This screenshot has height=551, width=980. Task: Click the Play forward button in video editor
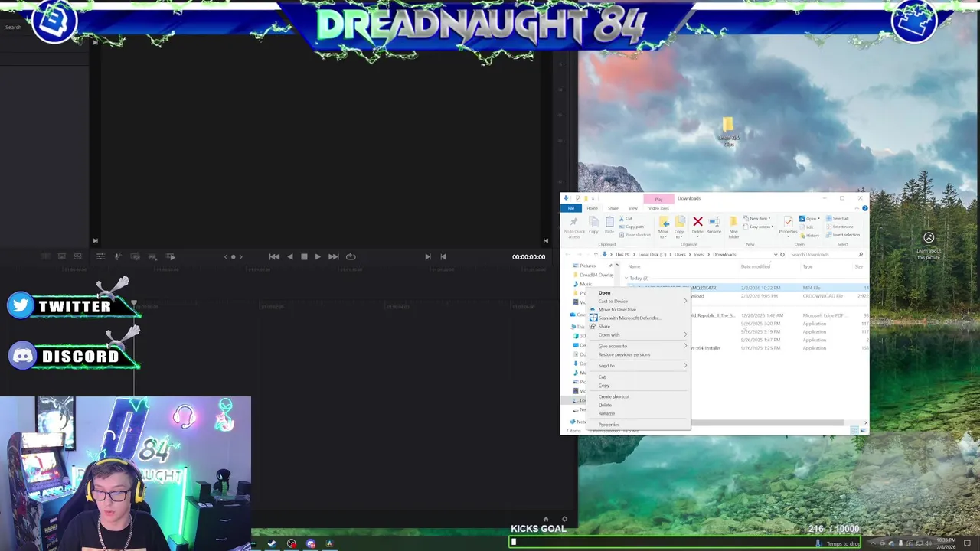point(318,256)
